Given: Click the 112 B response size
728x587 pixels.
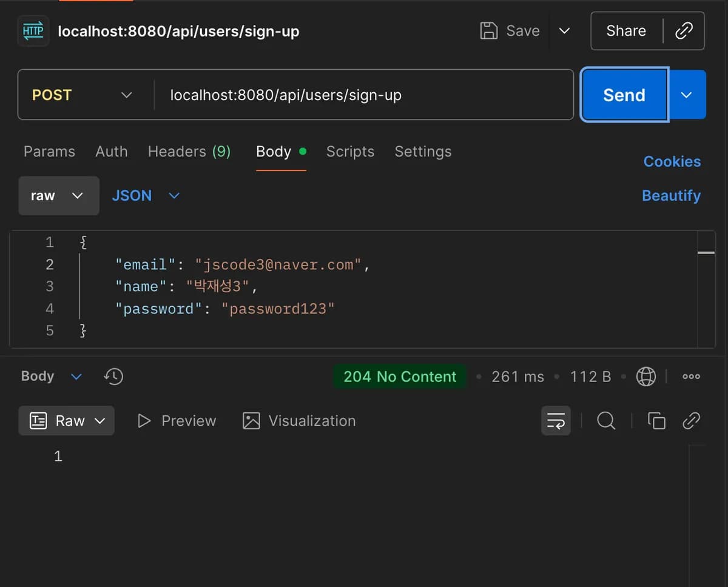Looking at the screenshot, I should pos(590,377).
